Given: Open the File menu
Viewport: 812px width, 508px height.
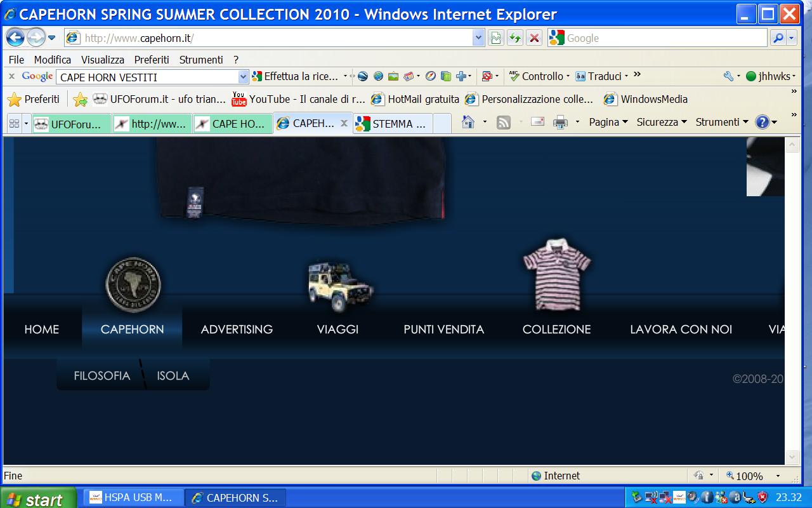Looking at the screenshot, I should pyautogui.click(x=16, y=60).
